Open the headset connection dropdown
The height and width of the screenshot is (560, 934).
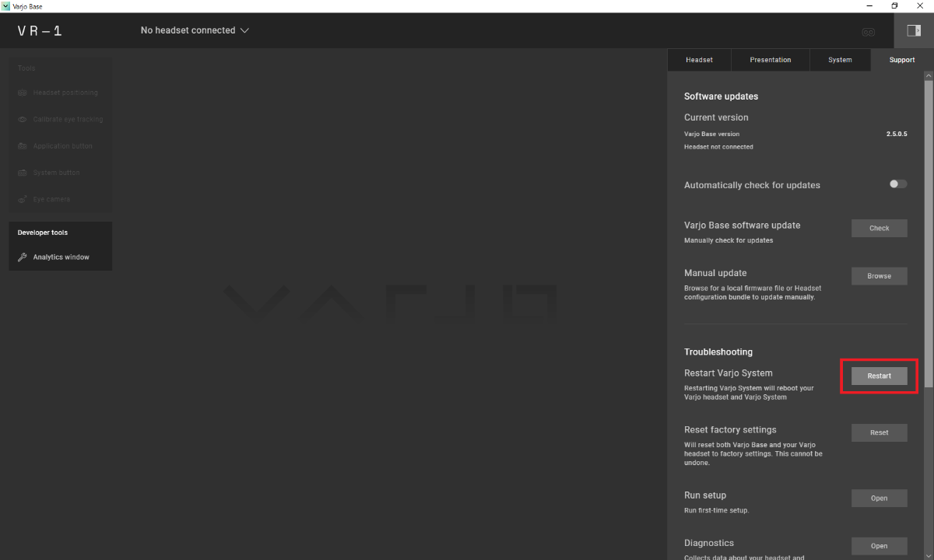(195, 30)
